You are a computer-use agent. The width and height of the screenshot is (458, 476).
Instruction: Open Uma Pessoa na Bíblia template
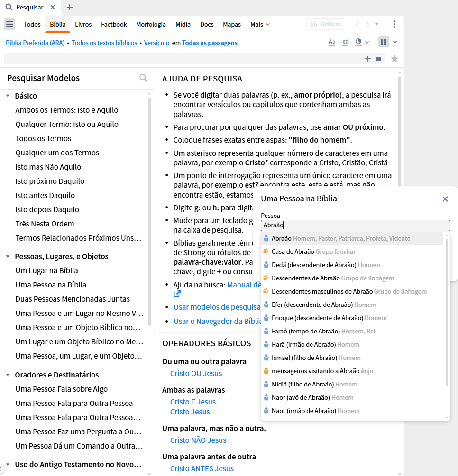[x=51, y=285]
